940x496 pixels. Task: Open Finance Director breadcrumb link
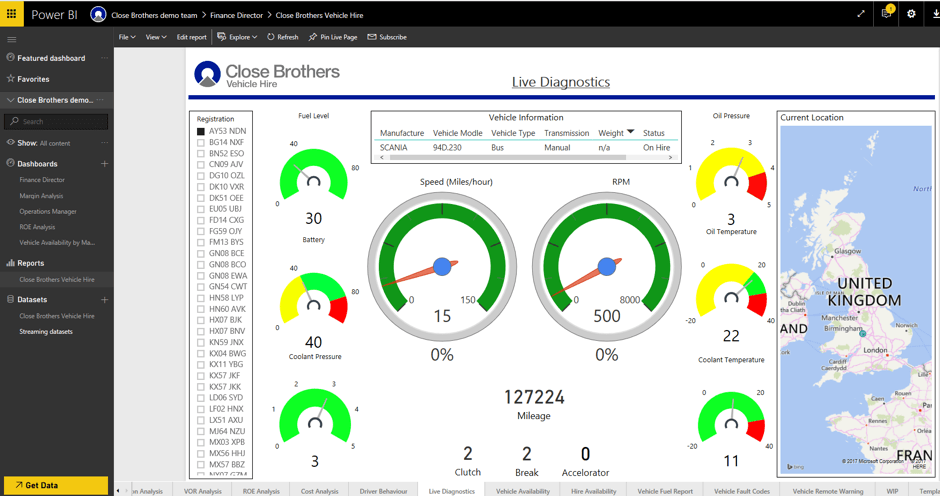[236, 15]
